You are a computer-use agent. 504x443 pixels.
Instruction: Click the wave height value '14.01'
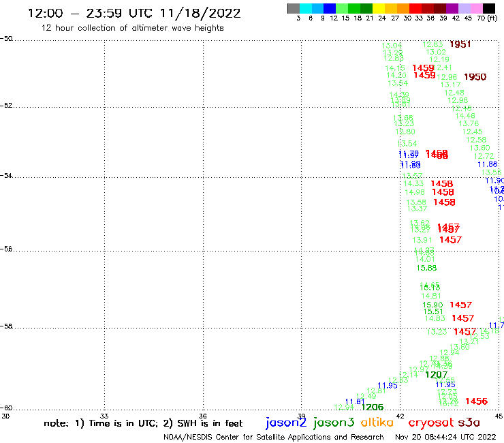click(425, 259)
